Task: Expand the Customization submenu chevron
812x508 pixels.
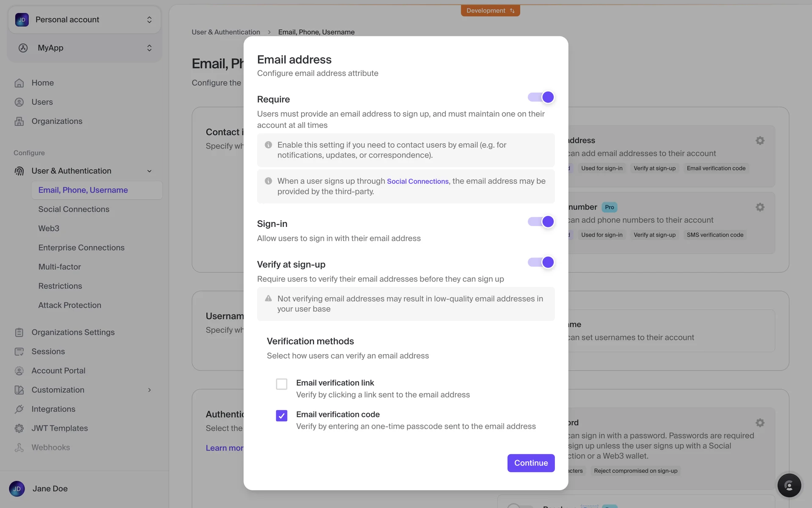Action: tap(149, 390)
